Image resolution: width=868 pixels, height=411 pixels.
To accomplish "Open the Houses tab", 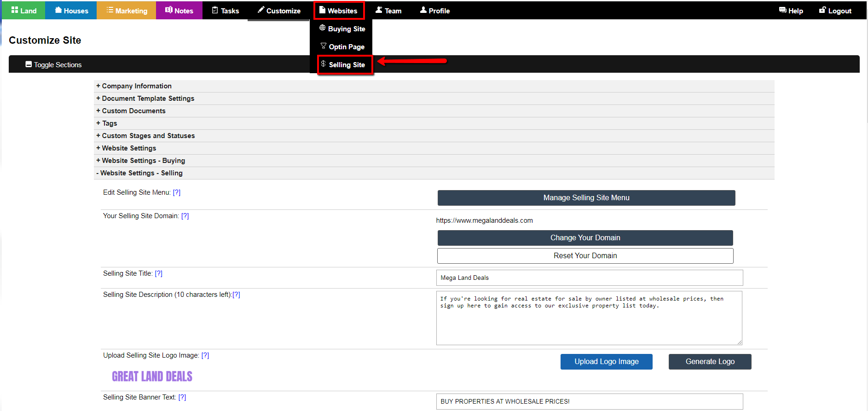I will (x=71, y=11).
